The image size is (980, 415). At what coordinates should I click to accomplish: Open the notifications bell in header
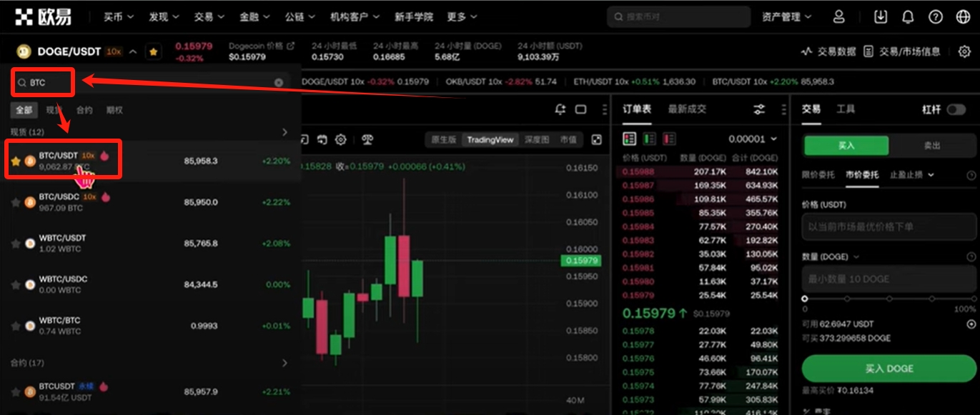coord(908,16)
